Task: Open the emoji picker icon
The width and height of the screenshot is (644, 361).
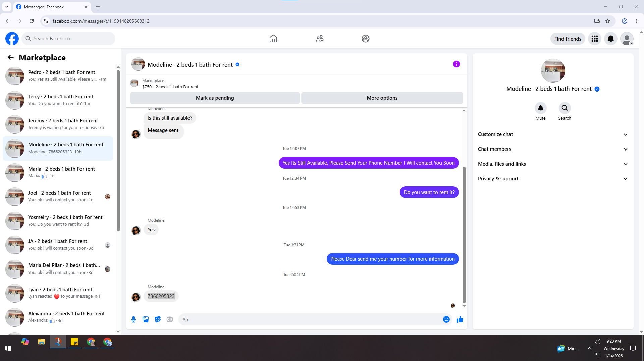Action: pyautogui.click(x=446, y=319)
